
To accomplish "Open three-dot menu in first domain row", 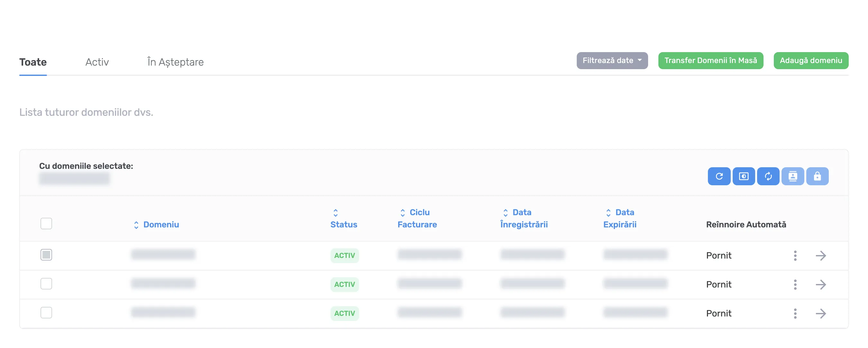I will 795,256.
